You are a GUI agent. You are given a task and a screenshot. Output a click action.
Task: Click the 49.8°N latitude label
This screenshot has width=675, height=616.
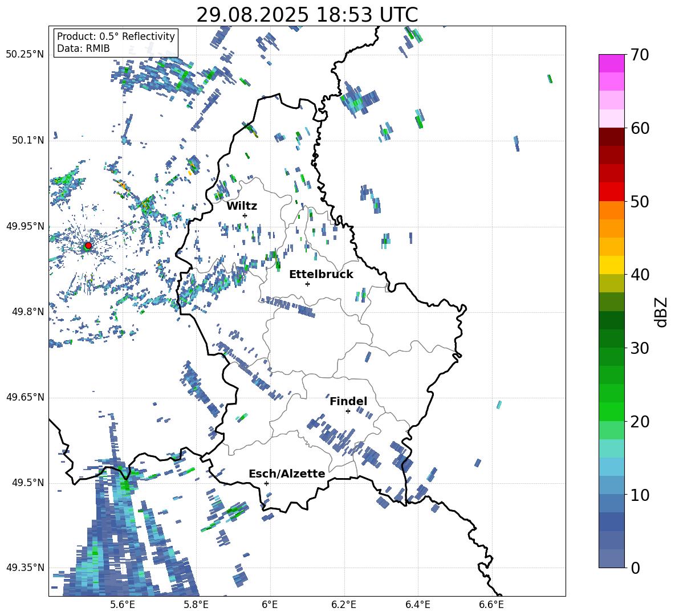27,312
